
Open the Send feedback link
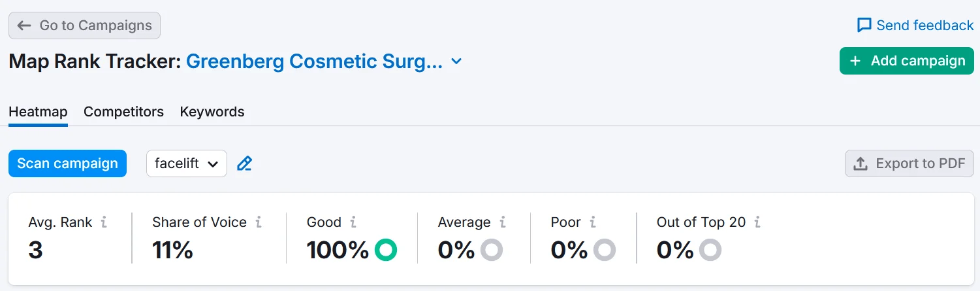coord(915,26)
